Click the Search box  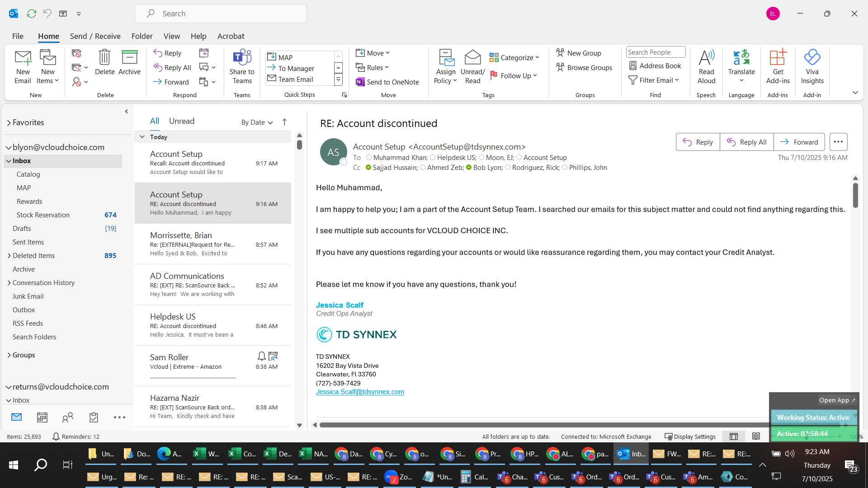221,14
